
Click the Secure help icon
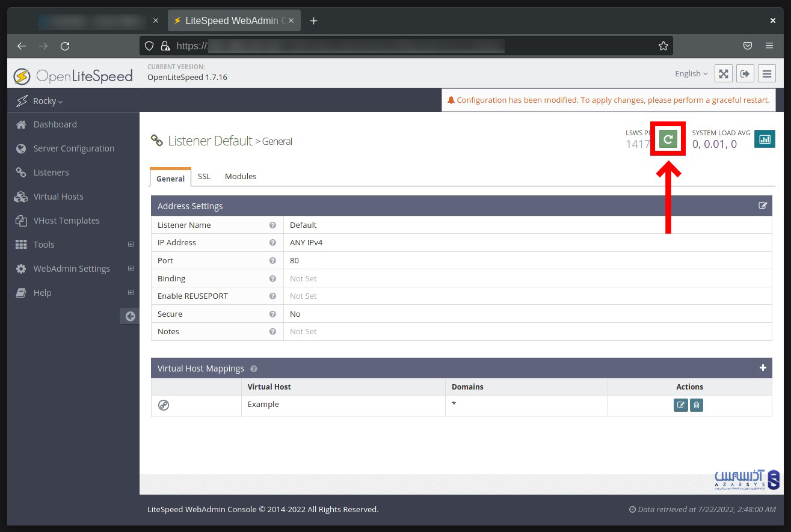pos(272,314)
